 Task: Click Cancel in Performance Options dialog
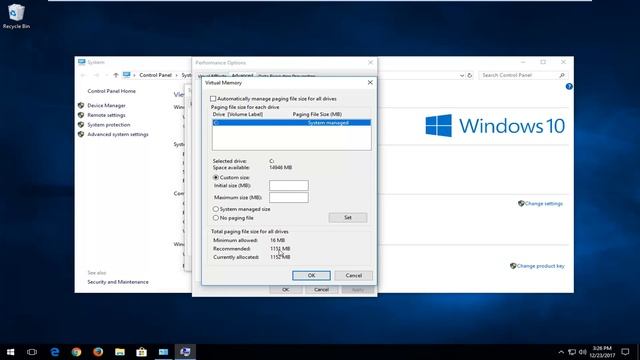click(x=322, y=289)
